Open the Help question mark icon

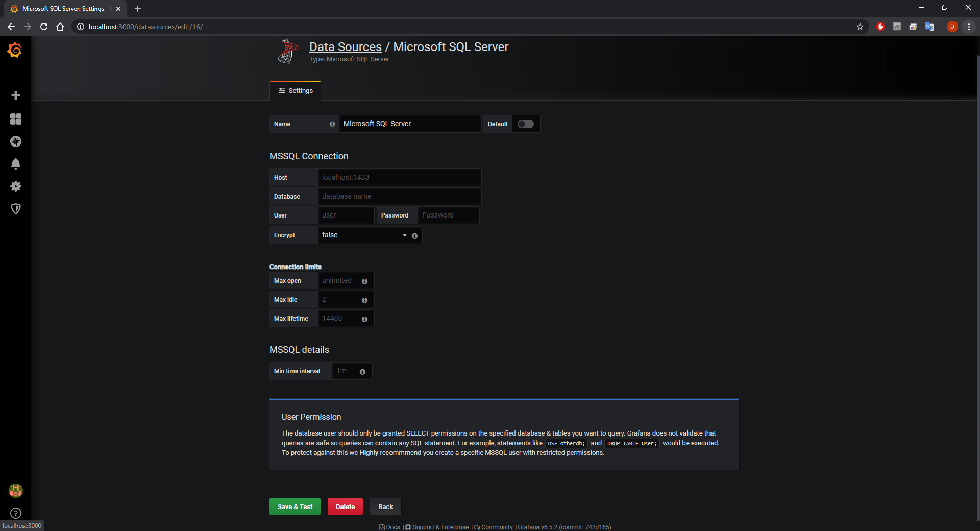click(x=16, y=513)
